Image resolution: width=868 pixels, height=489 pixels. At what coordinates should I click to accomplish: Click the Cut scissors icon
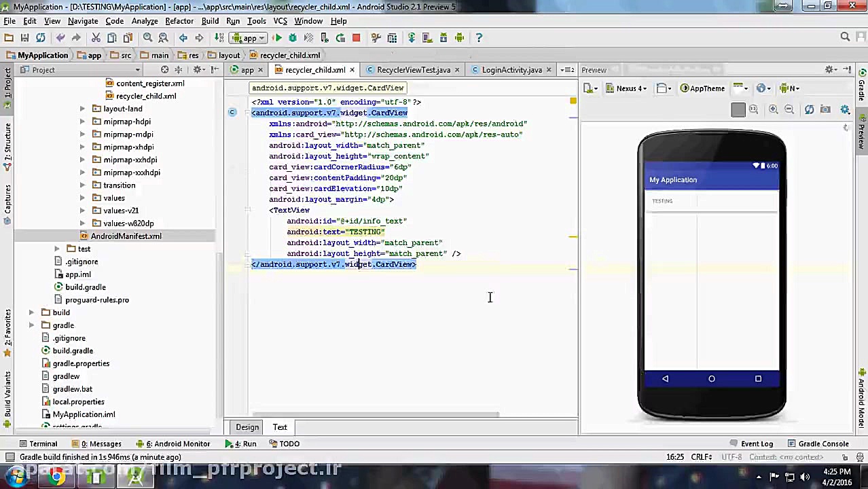pyautogui.click(x=96, y=38)
